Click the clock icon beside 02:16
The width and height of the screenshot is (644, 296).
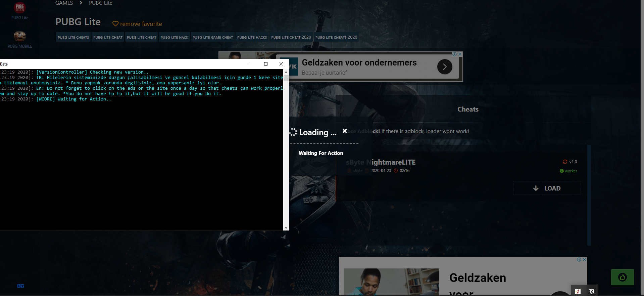pyautogui.click(x=396, y=171)
